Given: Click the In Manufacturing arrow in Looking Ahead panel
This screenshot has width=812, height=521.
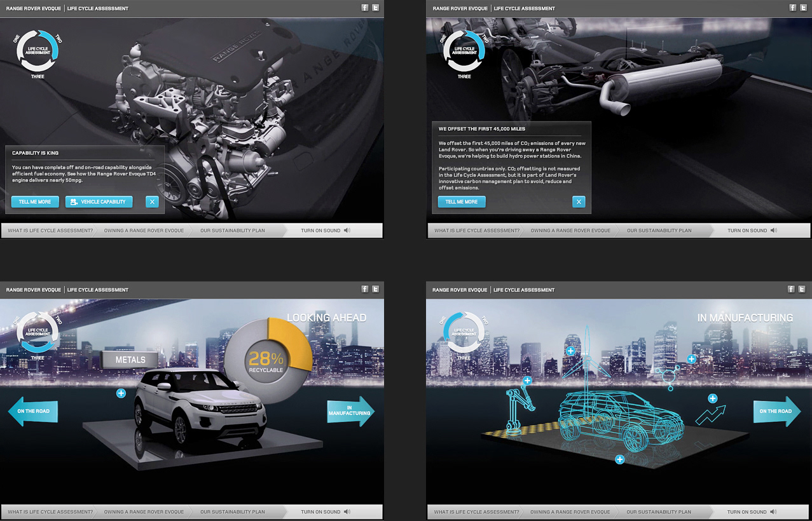Looking at the screenshot, I should coord(350,412).
